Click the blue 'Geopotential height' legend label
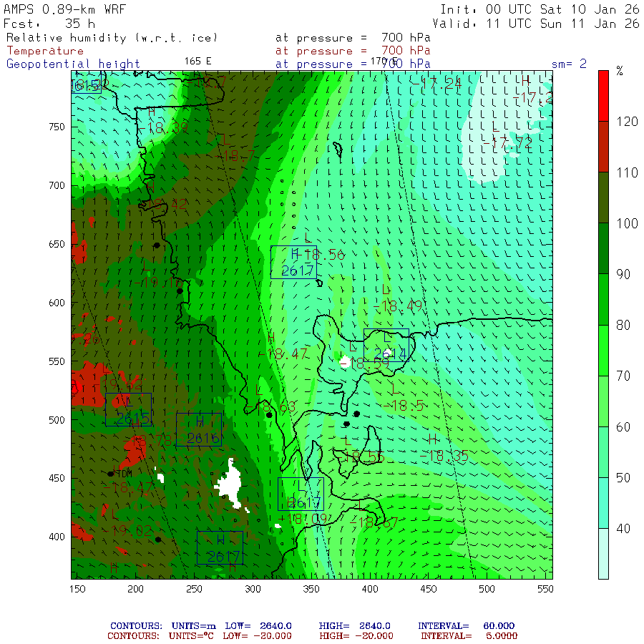The image size is (644, 644). pyautogui.click(x=73, y=64)
